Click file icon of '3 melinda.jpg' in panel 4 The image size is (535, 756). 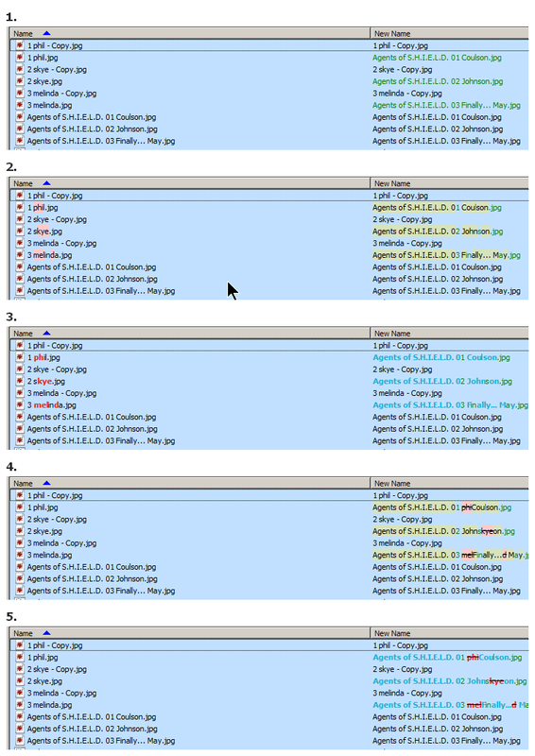pyautogui.click(x=19, y=555)
